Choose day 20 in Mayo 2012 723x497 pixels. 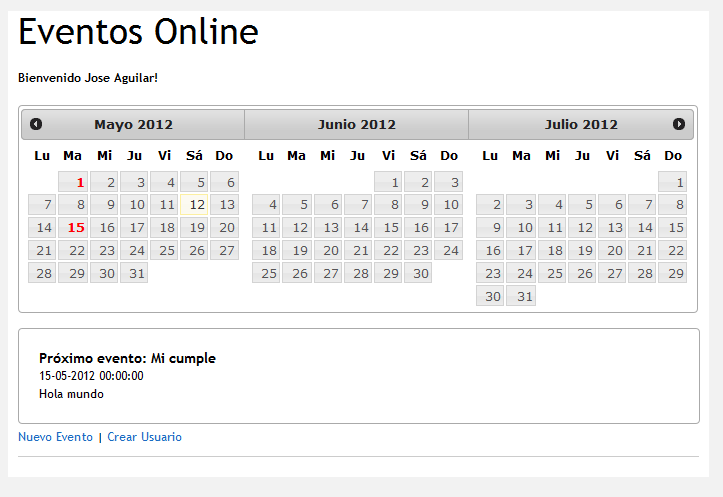click(224, 227)
